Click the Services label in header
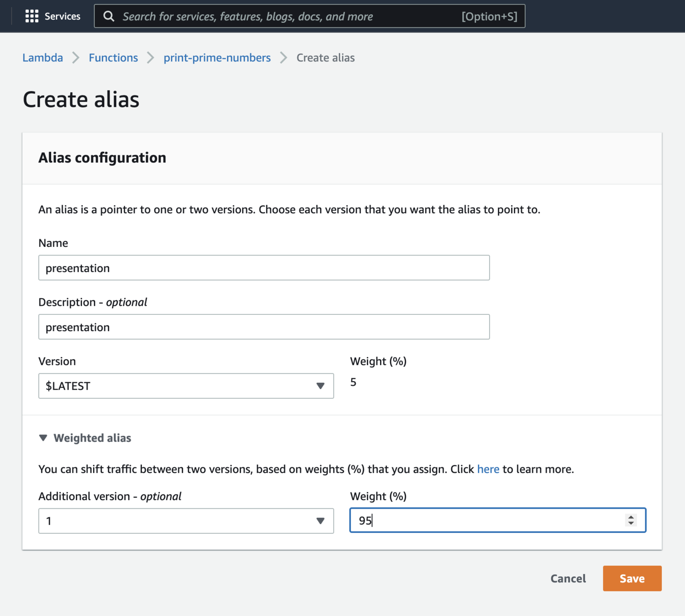This screenshot has height=616, width=685. click(63, 16)
